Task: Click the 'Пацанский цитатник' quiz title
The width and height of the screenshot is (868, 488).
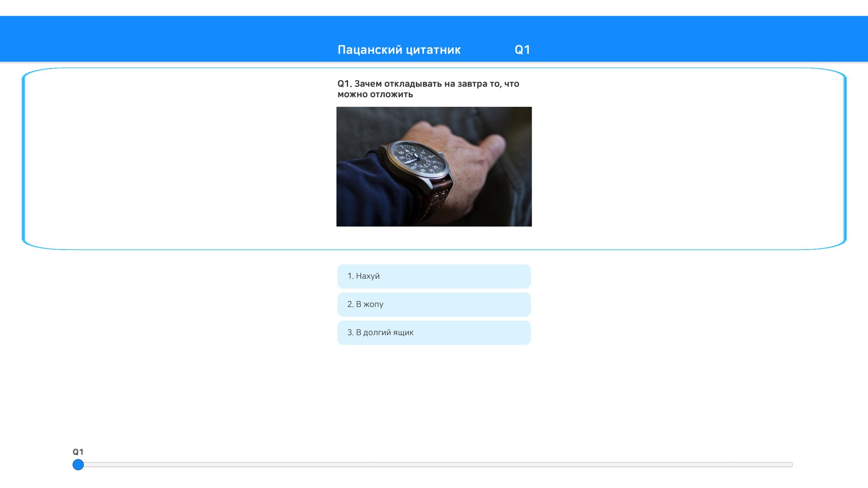Action: pyautogui.click(x=399, y=50)
